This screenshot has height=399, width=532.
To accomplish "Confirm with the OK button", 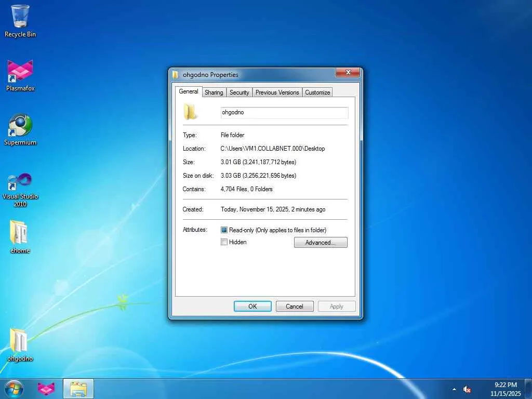I will tap(252, 307).
